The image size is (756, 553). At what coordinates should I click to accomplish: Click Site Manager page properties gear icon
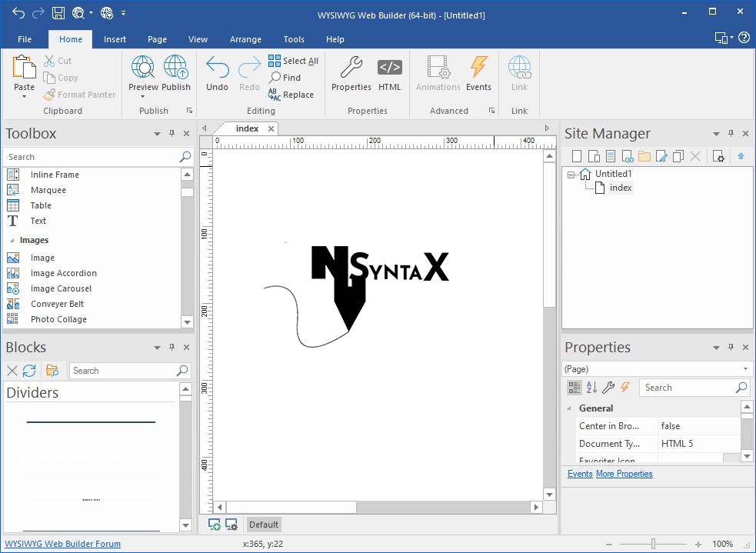[x=718, y=156]
